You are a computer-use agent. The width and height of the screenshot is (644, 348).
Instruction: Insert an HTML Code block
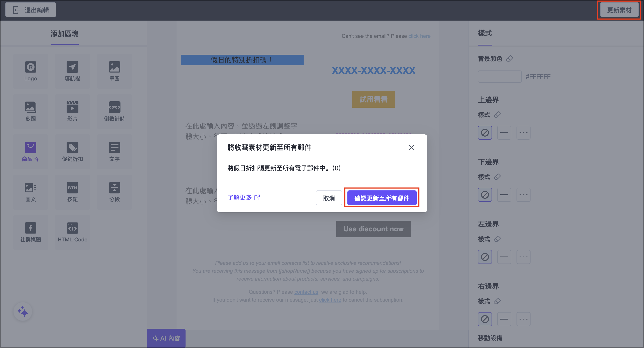[x=72, y=232]
